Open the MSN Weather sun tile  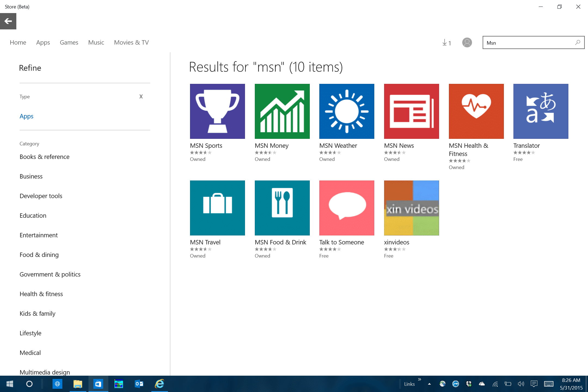point(347,111)
